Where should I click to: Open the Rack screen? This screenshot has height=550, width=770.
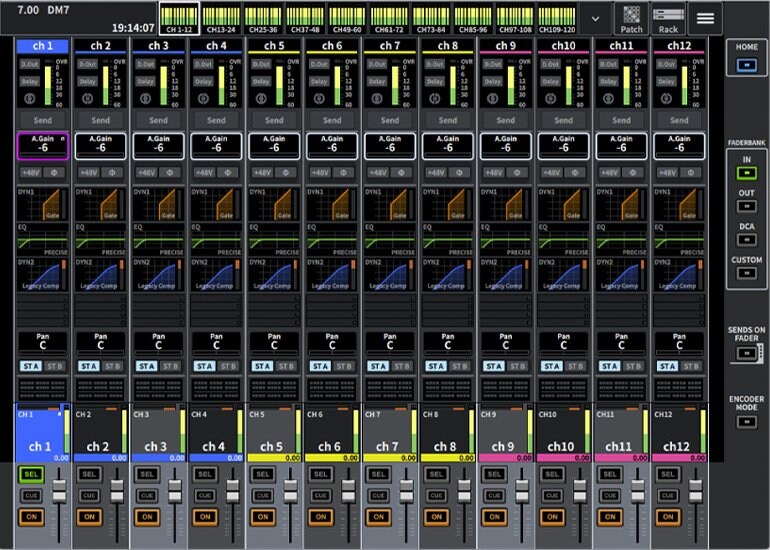(x=668, y=19)
